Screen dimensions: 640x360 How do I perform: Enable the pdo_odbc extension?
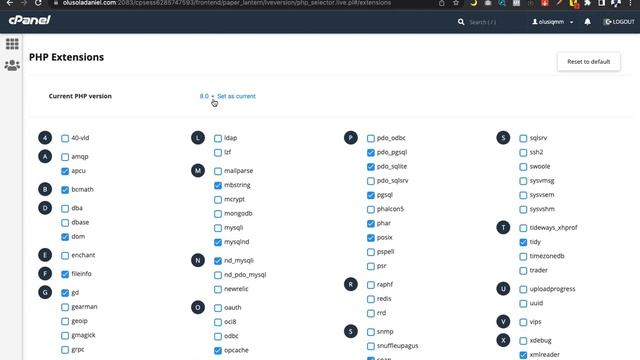[371, 138]
